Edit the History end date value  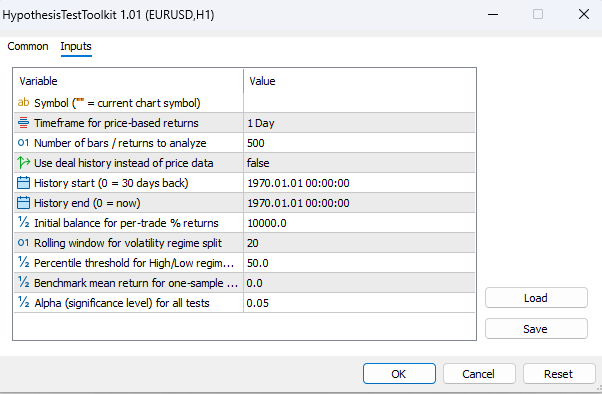(359, 203)
